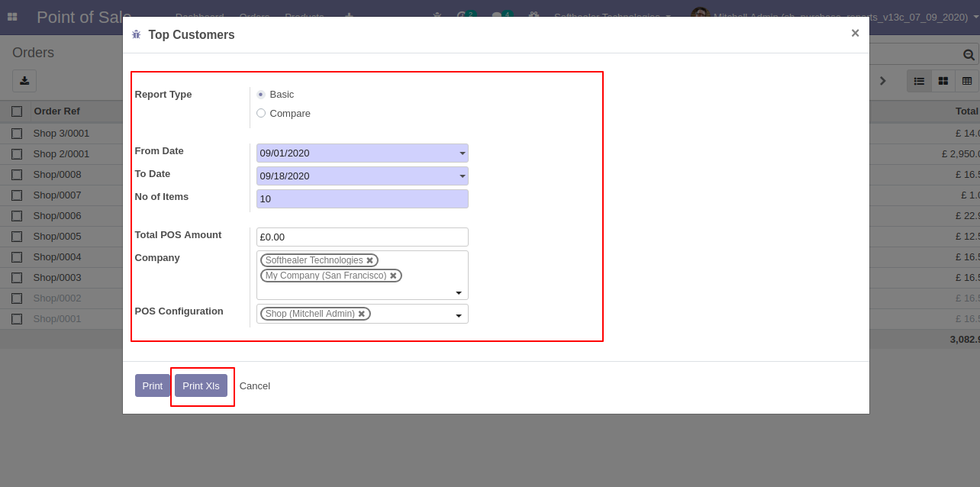Check the Shop/0003 row checkbox
Screen dimensions: 980x487
[x=17, y=278]
